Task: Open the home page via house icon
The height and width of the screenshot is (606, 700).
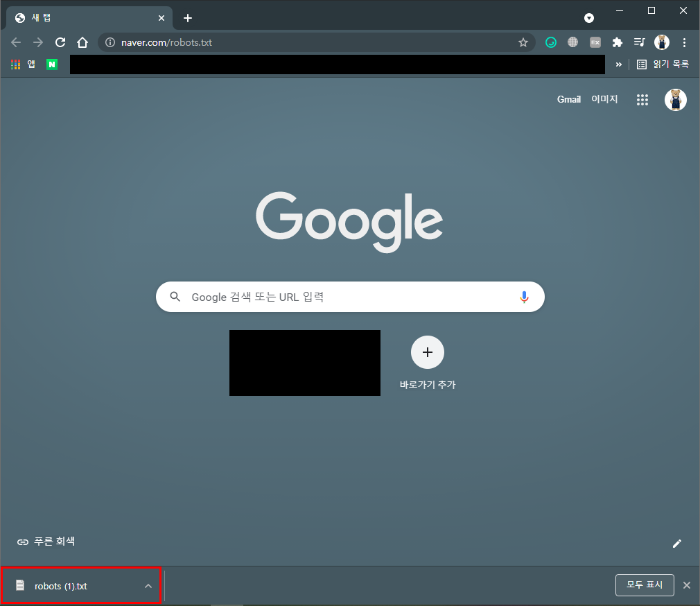Action: tap(82, 42)
